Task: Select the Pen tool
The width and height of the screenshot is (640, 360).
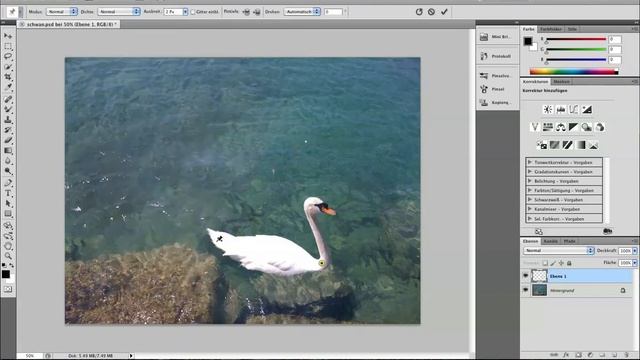Action: [8, 183]
